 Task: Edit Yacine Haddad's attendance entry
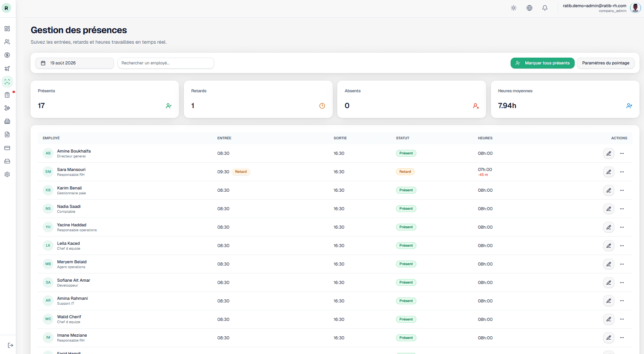609,227
